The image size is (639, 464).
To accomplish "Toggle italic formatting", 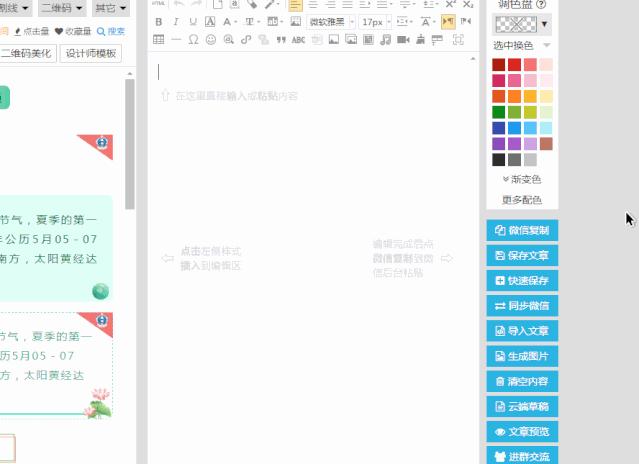I will [x=176, y=22].
